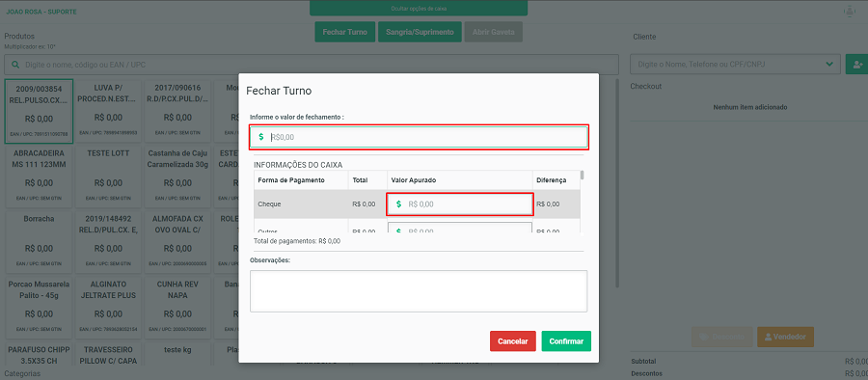Viewport: 868px width, 380px height.
Task: Select PARAFUSO CHIPP 3.5X35 CH card
Action: pos(39,353)
